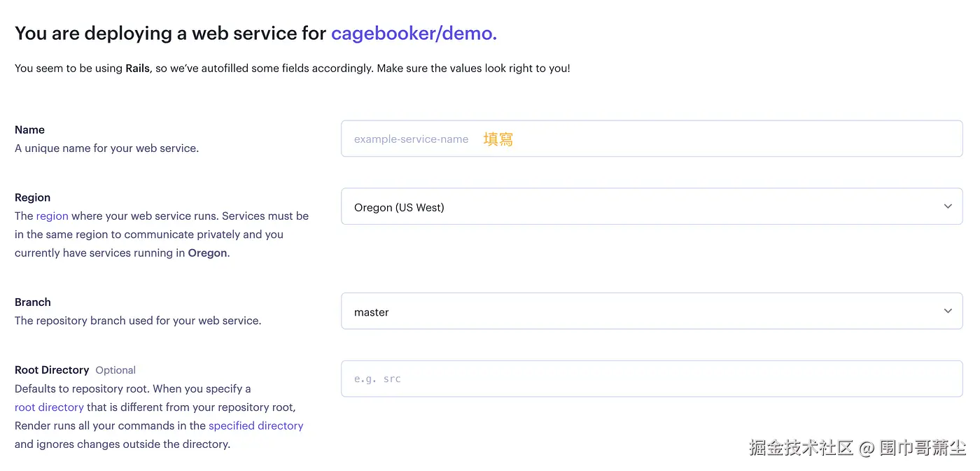Open the "specified directory" link

coord(255,426)
